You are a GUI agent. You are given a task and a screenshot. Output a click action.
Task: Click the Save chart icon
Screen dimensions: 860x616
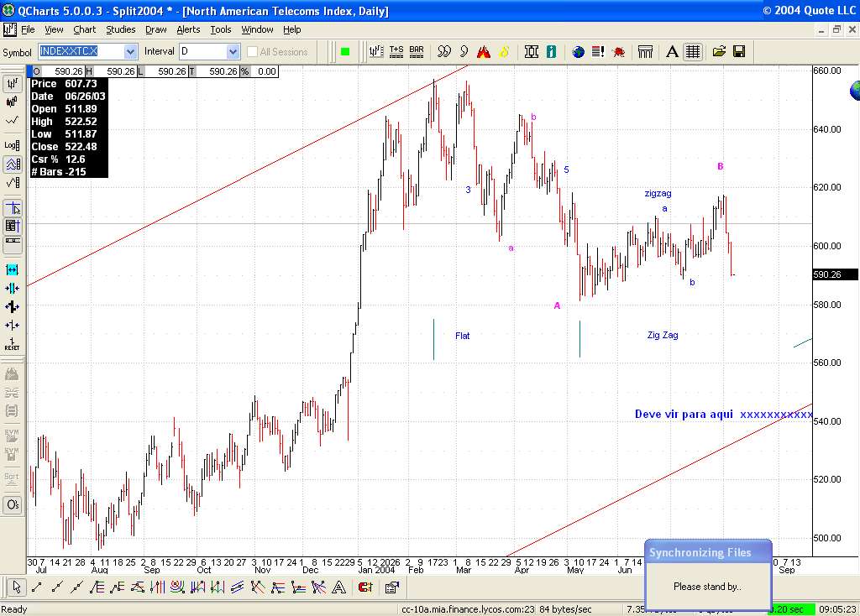[x=739, y=51]
